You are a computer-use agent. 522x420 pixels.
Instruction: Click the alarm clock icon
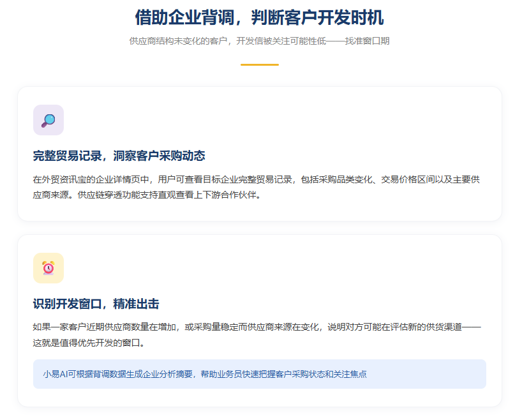pos(48,268)
